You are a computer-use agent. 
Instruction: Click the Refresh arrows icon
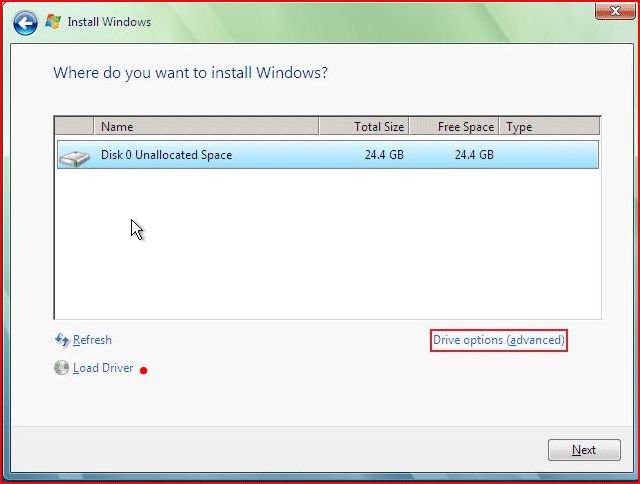point(62,340)
